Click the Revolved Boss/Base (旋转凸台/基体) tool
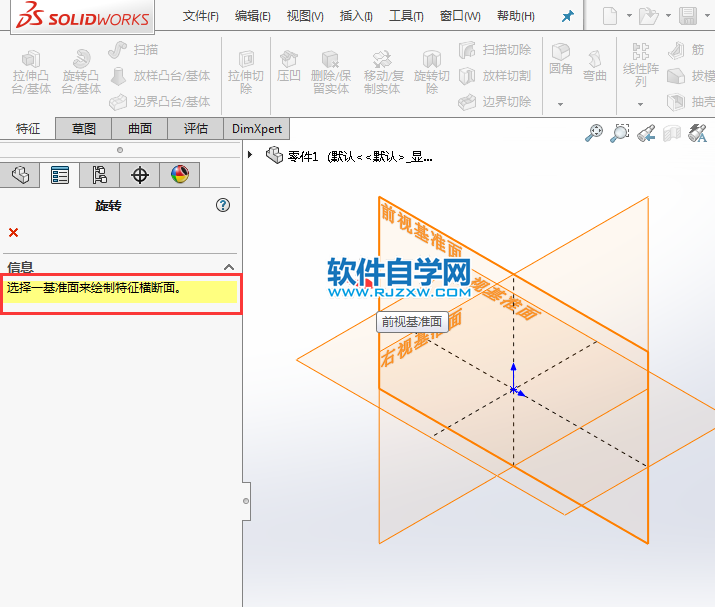The height and width of the screenshot is (607, 715). click(81, 72)
